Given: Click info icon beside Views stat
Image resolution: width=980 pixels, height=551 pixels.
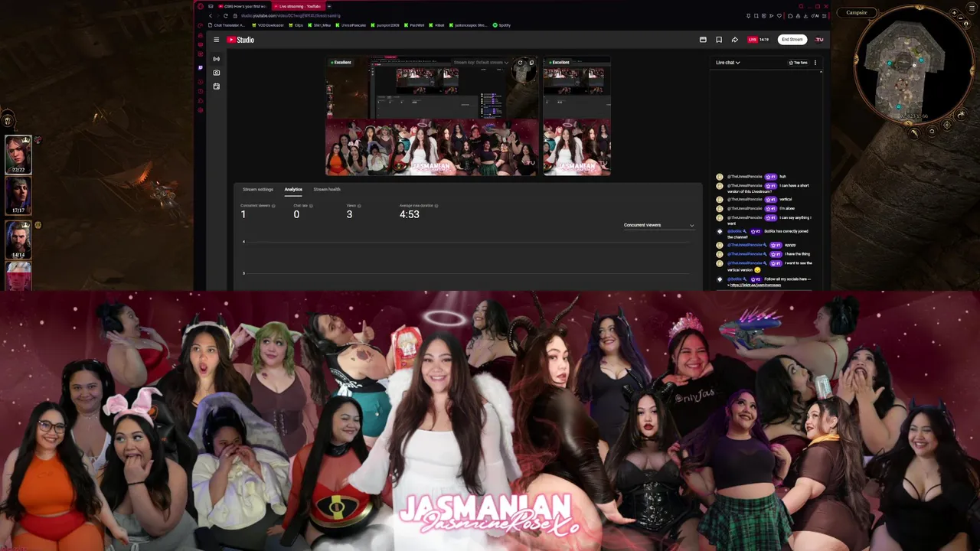Looking at the screenshot, I should (359, 206).
